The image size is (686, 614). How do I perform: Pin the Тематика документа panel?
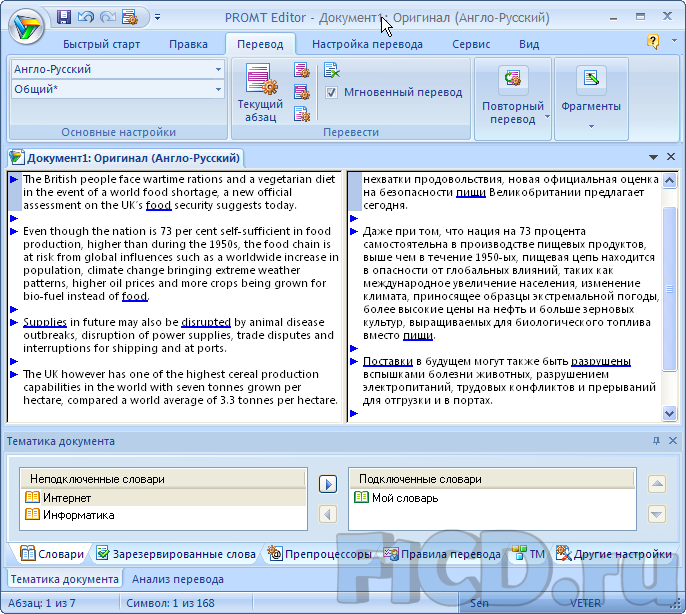click(x=656, y=441)
